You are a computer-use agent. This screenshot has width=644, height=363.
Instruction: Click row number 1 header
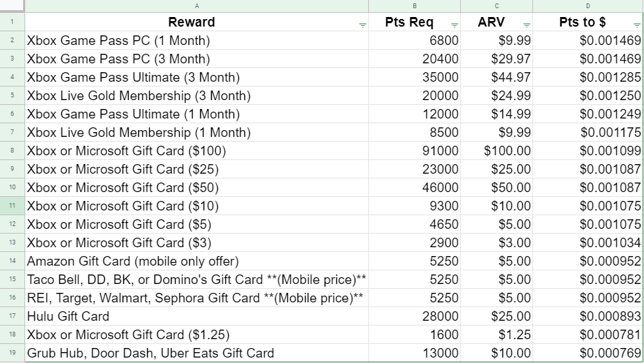12,22
